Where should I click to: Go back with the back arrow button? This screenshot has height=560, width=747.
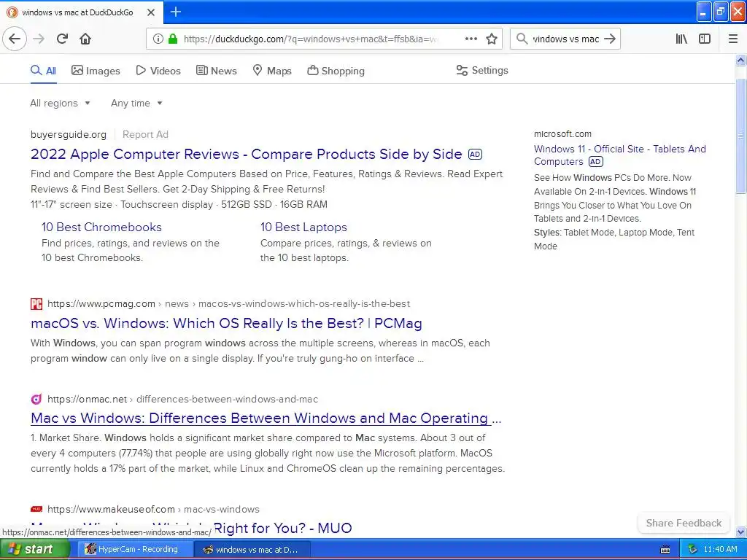coord(15,39)
